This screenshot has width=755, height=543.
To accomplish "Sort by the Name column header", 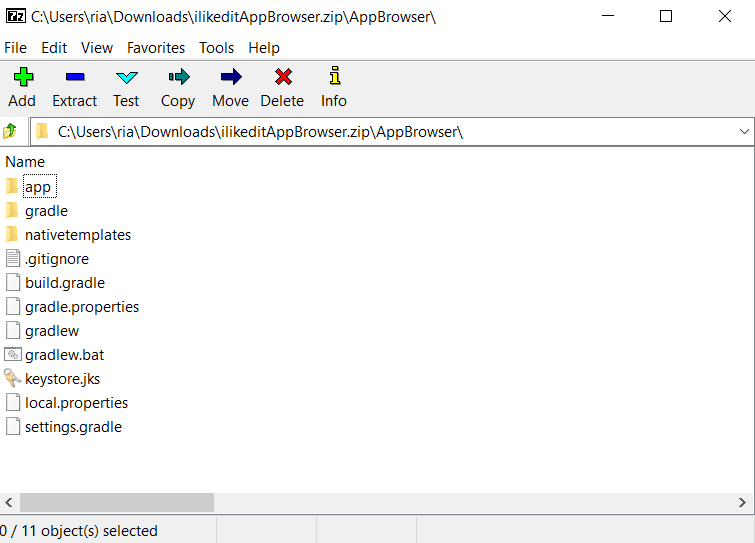I will [25, 162].
